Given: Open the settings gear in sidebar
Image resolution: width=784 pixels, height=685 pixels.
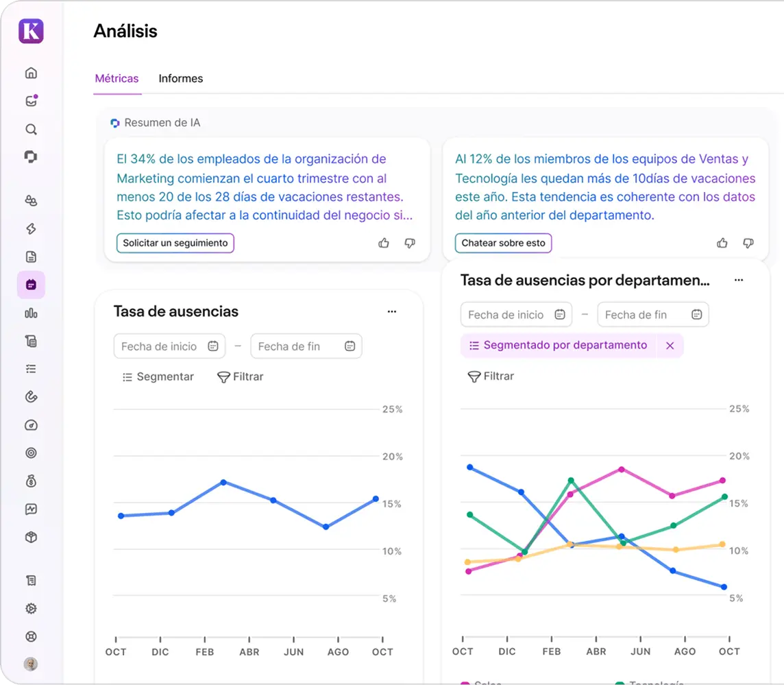Looking at the screenshot, I should 31,608.
